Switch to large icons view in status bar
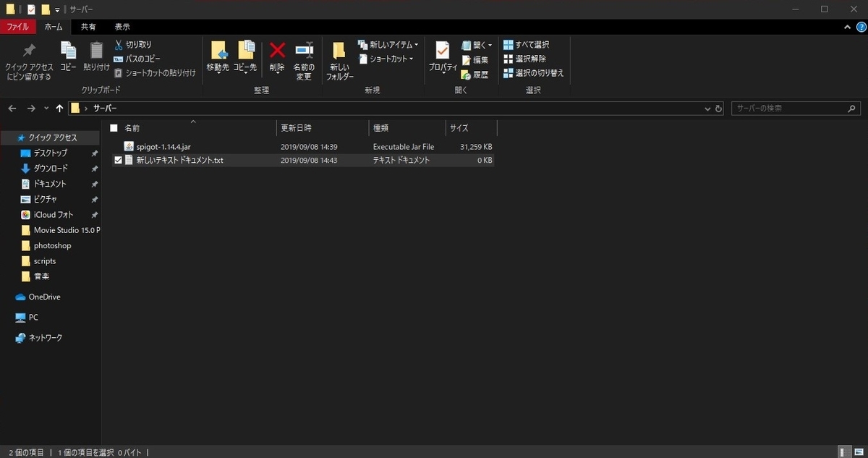The height and width of the screenshot is (458, 868). (x=858, y=451)
